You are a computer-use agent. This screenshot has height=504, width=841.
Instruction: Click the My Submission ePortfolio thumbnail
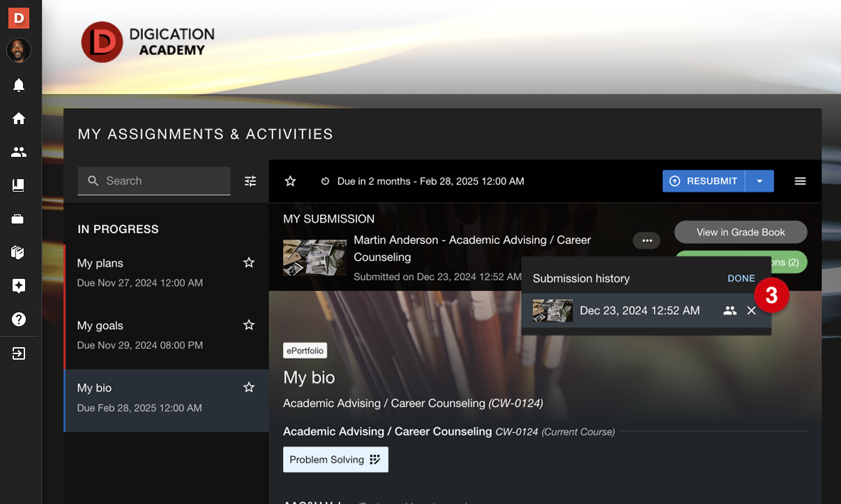315,258
